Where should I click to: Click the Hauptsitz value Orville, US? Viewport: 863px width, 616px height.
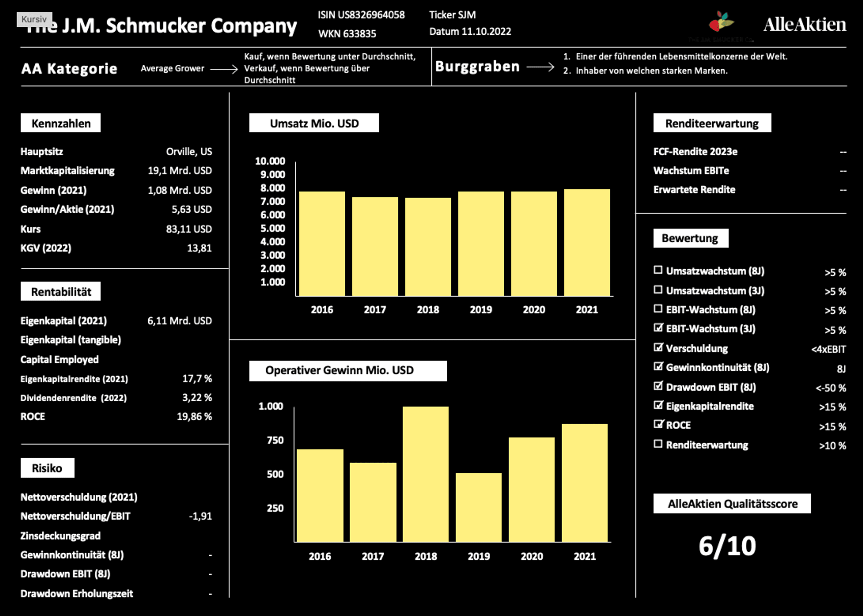[x=189, y=152]
